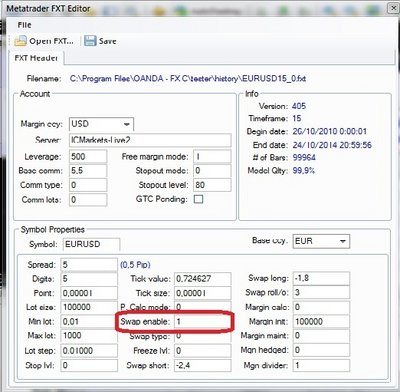400x392 pixels.
Task: Select the Server name field
Action: 150,140
